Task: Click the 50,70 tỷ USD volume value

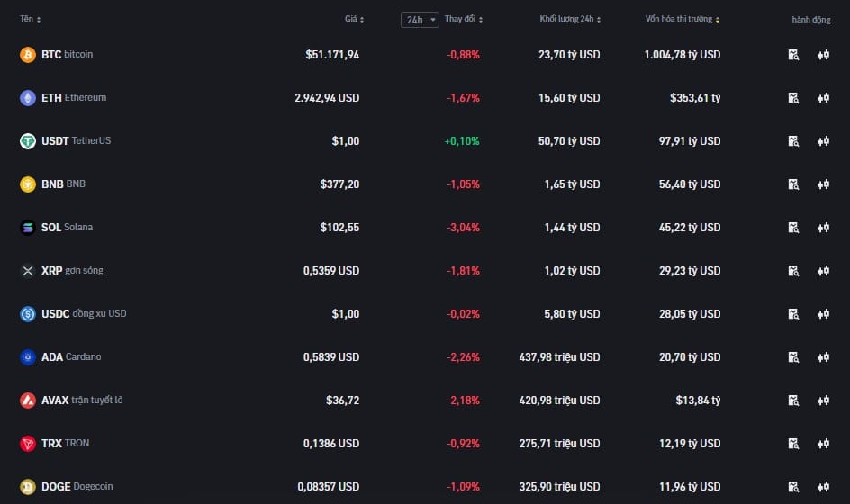Action: point(569,141)
